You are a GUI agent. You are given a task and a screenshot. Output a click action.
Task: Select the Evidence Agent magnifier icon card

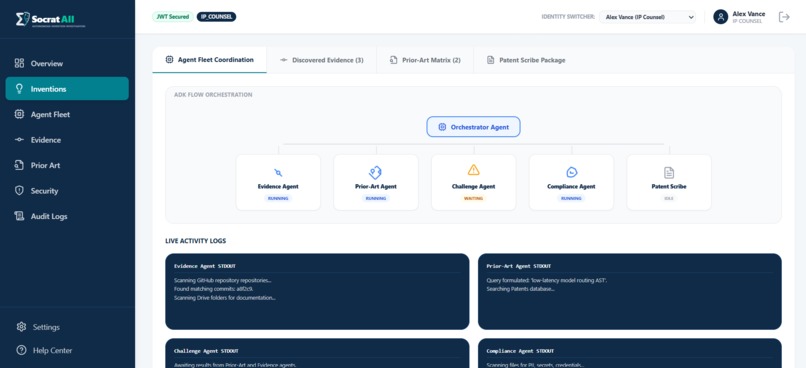(278, 182)
